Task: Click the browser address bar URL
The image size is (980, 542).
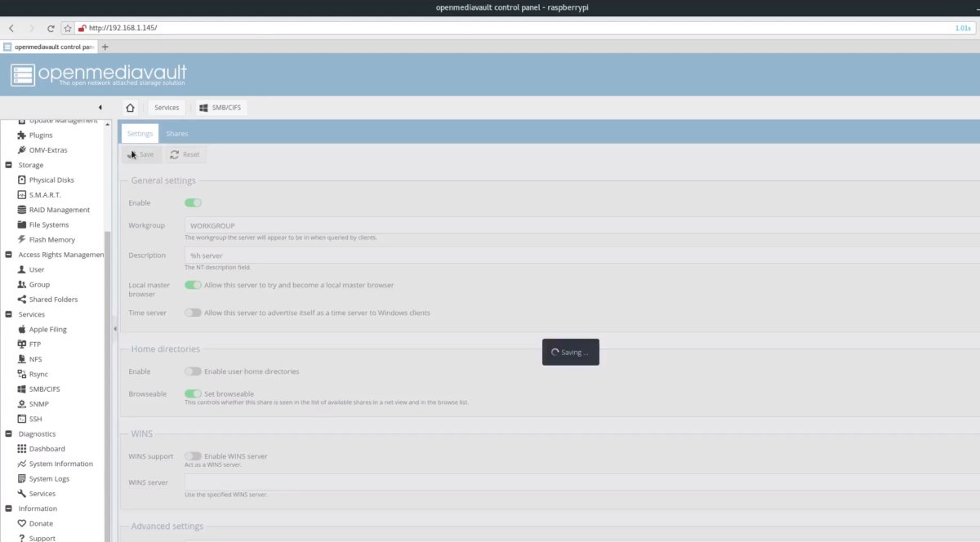Action: click(122, 28)
